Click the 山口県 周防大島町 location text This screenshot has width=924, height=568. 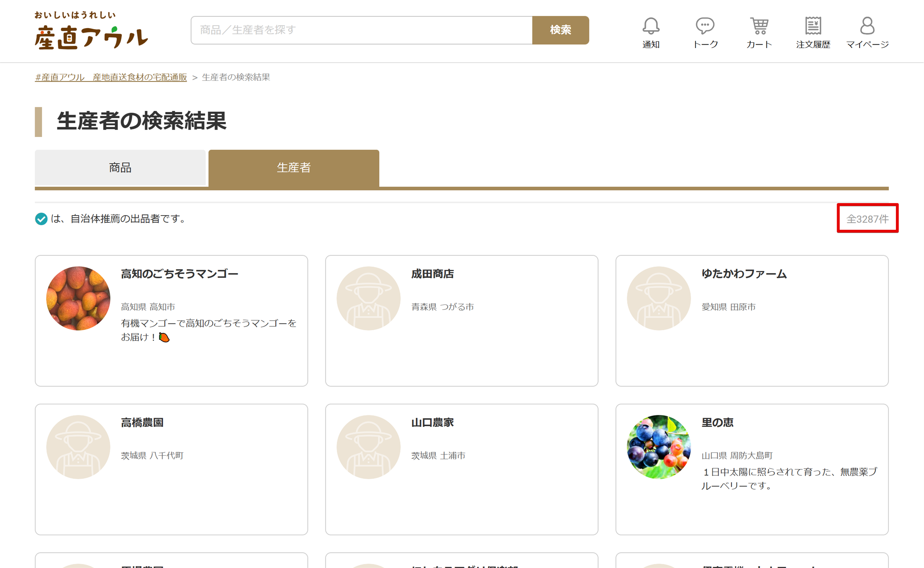[x=737, y=455]
